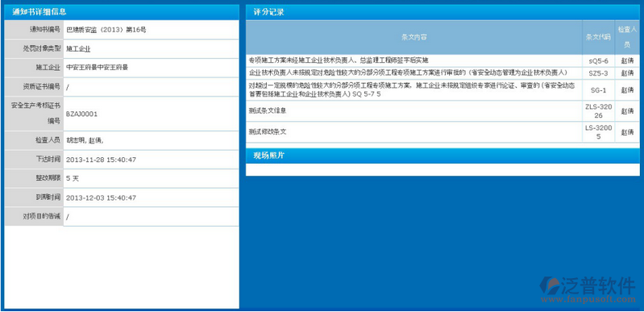The image size is (644, 312).
Task: Open the www.fanpusoft.com watermark link
Action: coord(588,300)
